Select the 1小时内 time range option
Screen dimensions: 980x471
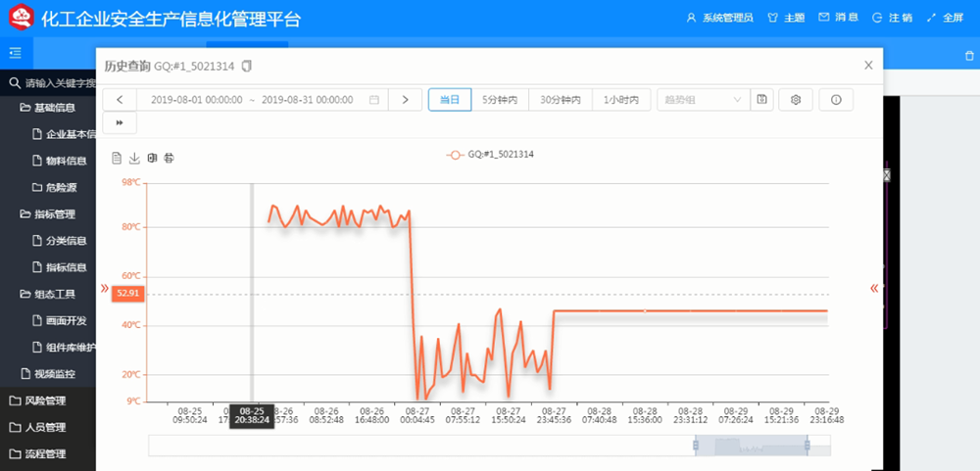(621, 99)
